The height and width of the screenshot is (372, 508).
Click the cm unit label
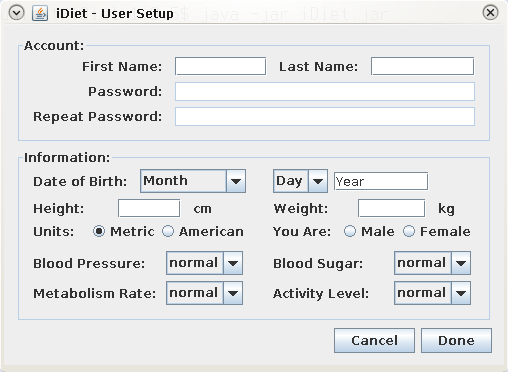pyautogui.click(x=202, y=209)
